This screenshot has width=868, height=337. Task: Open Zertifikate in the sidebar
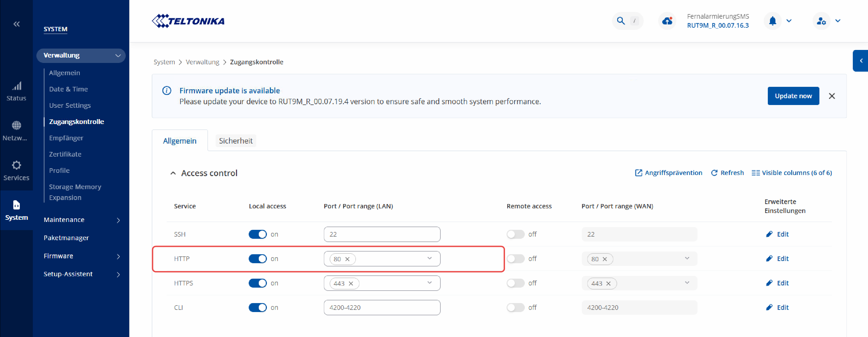click(x=65, y=154)
